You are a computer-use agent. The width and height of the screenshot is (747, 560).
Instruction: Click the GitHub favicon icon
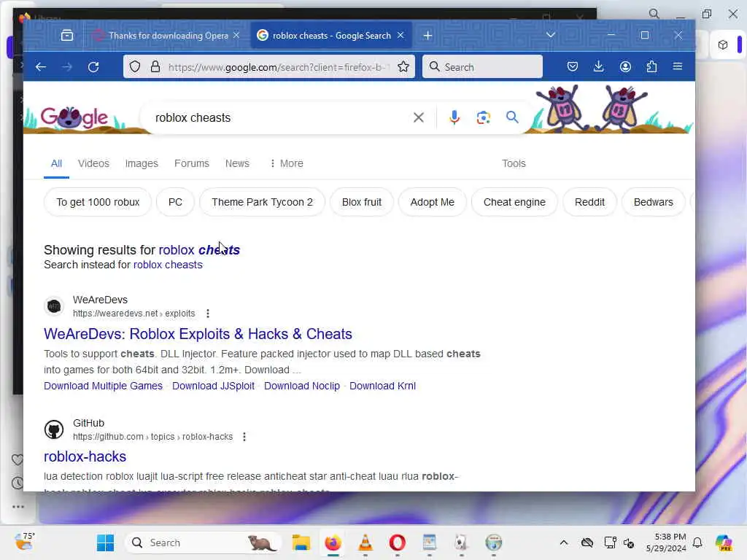point(54,429)
